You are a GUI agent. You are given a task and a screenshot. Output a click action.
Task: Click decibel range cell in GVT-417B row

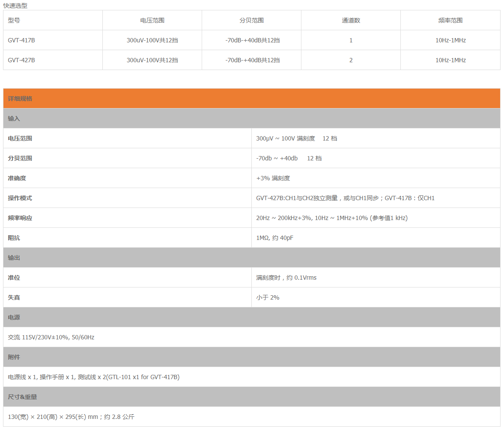tap(252, 40)
